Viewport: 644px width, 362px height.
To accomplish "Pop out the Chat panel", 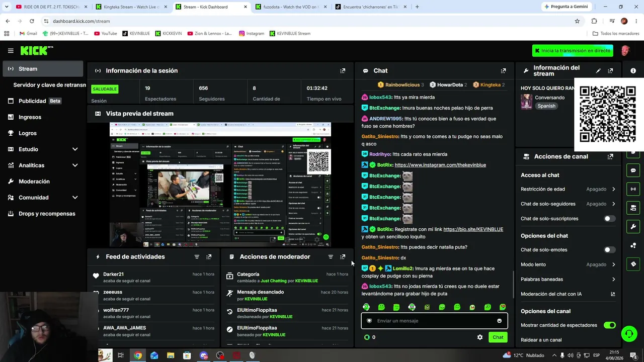I will click(503, 71).
